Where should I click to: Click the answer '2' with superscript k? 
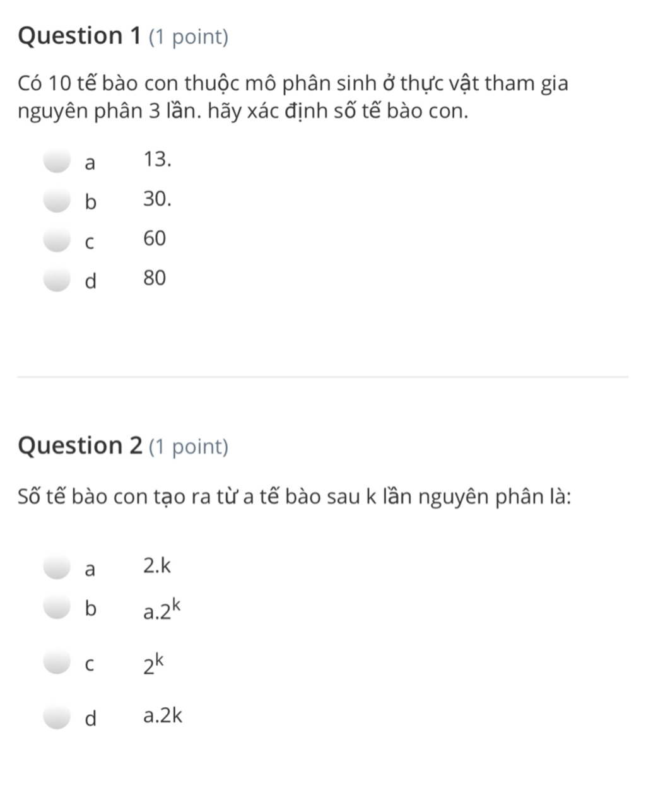pos(153,664)
